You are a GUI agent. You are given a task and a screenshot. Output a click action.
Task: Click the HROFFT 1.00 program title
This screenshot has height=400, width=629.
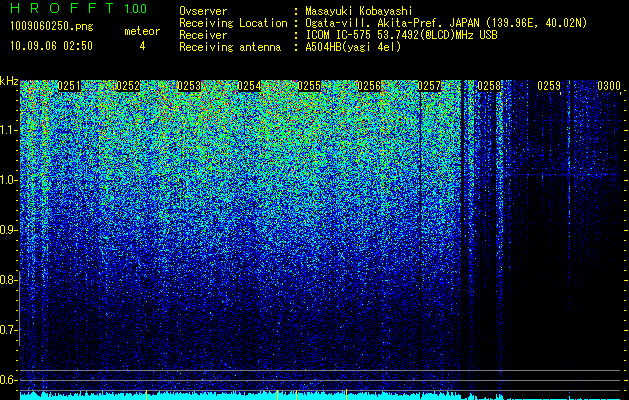(78, 8)
